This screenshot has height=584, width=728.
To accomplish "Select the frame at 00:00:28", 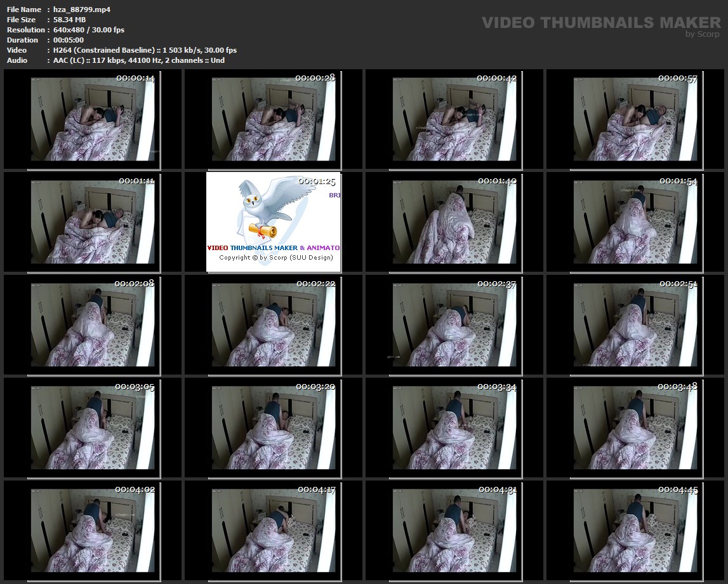I will coord(274,119).
